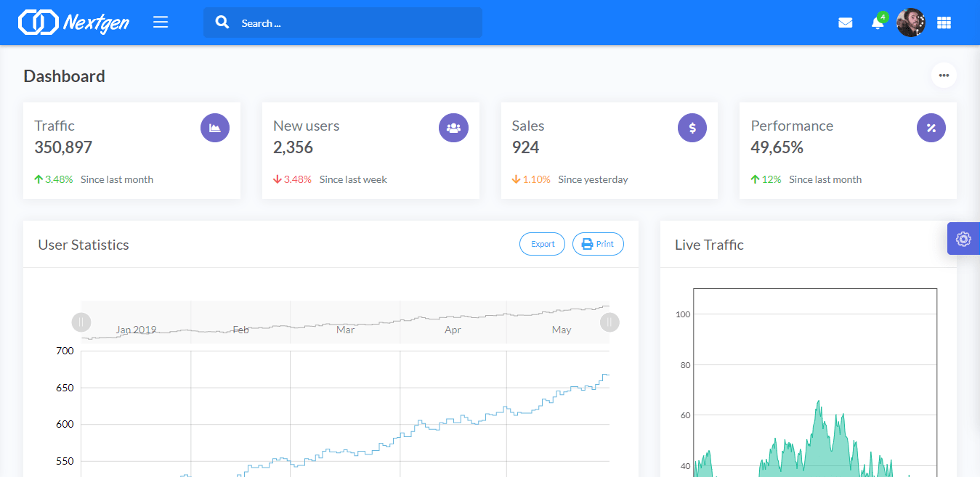This screenshot has width=980, height=477.
Task: Switch focus to the Live Traffic panel
Action: [709, 245]
